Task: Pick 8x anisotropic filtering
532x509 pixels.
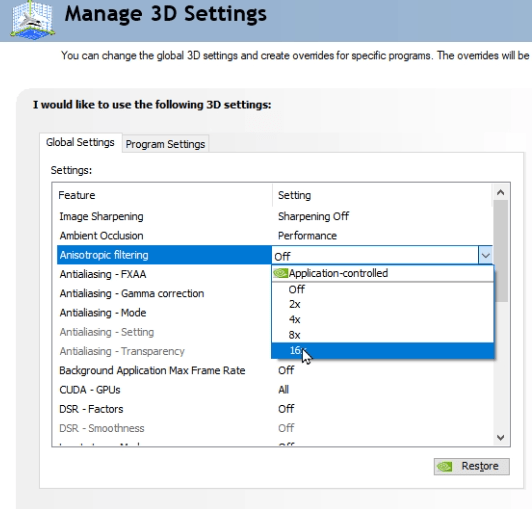Action: click(x=383, y=335)
